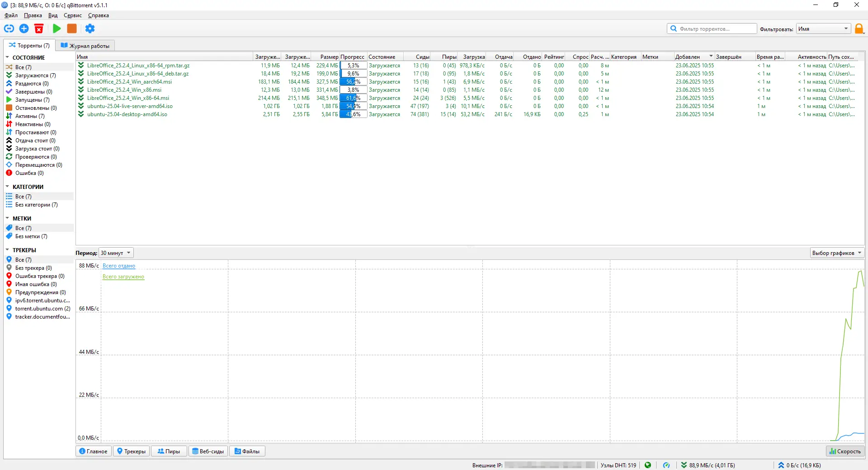Select Без метки (7) tag filter

(31, 236)
